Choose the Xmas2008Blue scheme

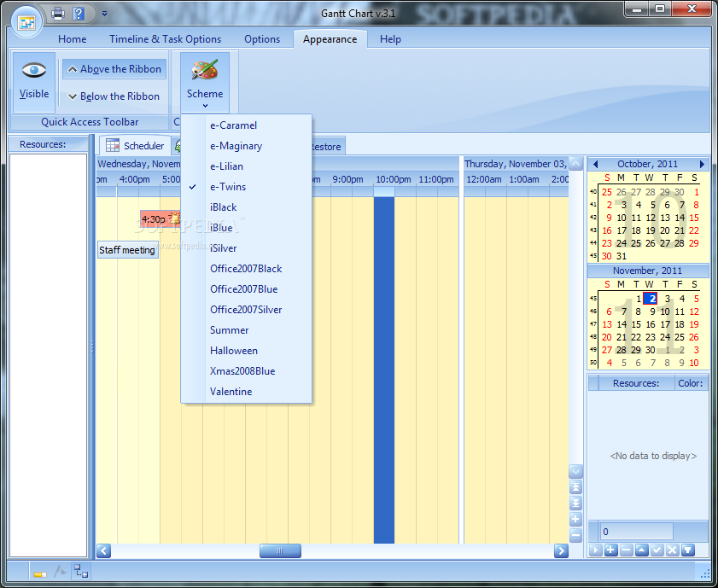click(247, 371)
